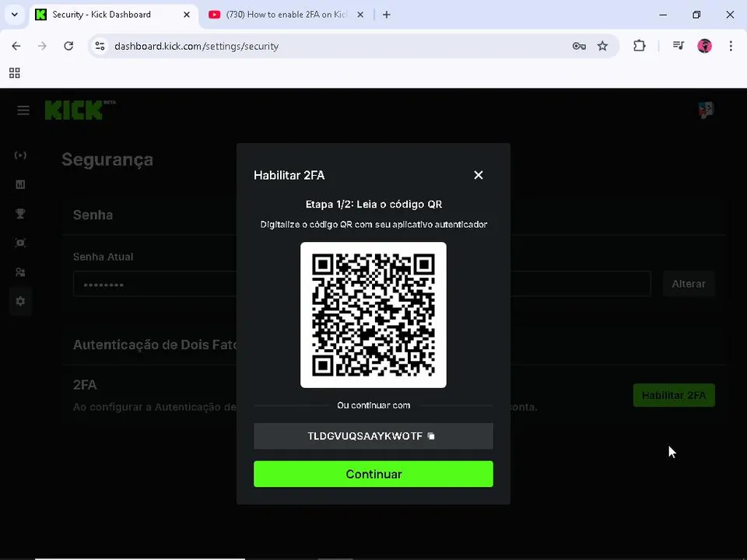Image resolution: width=747 pixels, height=560 pixels.
Task: Switch to Security - Kick Dashboard tab
Action: point(114,15)
